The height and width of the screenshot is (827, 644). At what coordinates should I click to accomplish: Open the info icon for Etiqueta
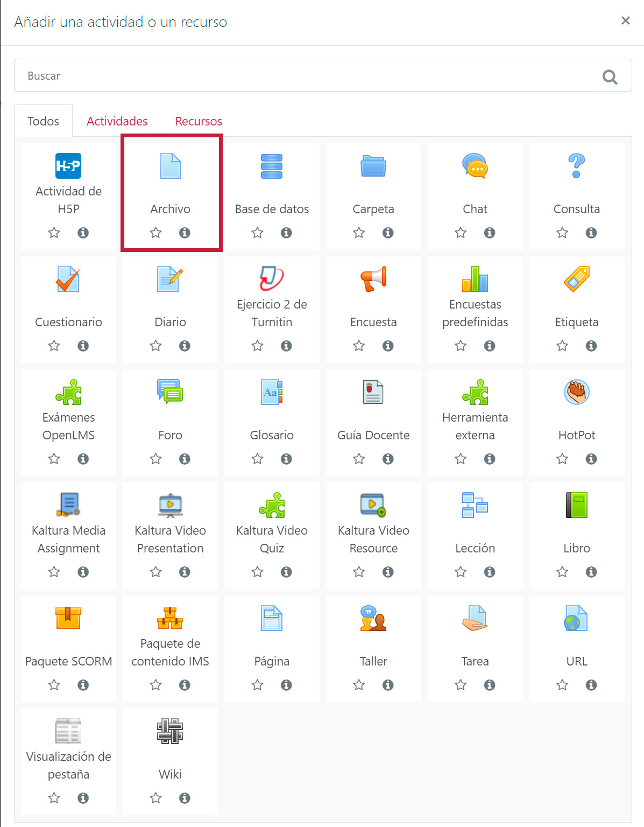(x=591, y=346)
